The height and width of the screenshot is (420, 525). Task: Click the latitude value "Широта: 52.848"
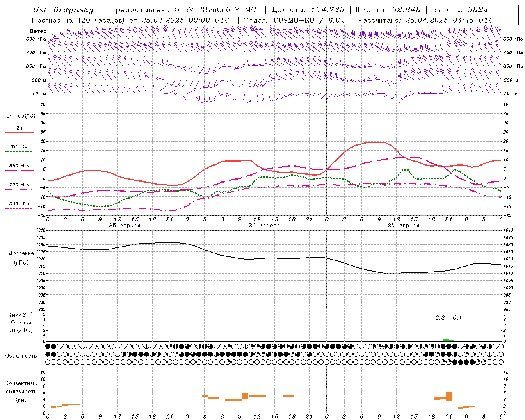point(388,10)
